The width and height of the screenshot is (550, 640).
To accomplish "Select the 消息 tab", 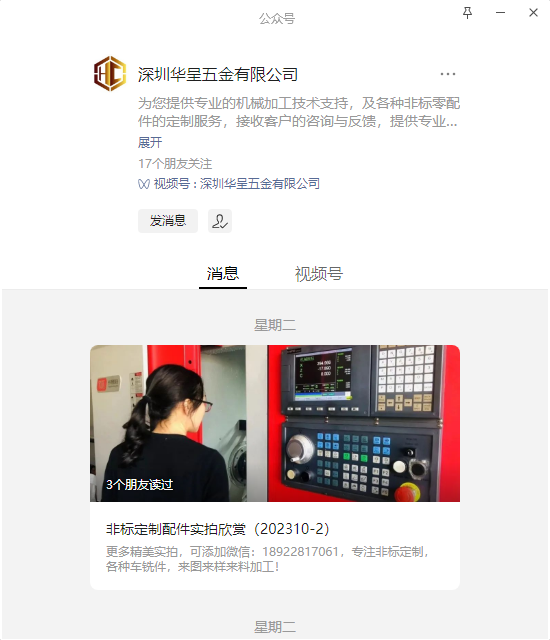I will tap(223, 274).
